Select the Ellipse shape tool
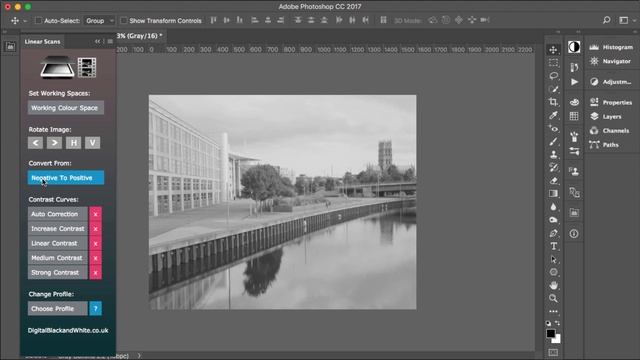 (553, 272)
